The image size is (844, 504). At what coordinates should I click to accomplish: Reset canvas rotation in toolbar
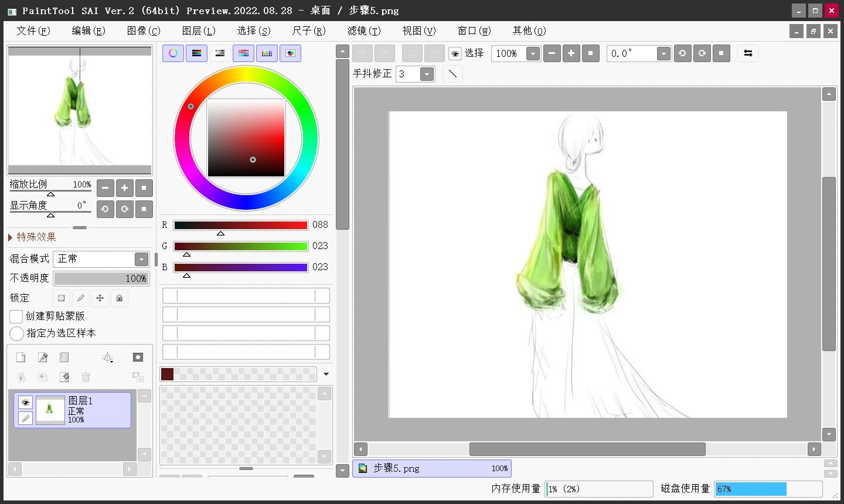pos(722,53)
